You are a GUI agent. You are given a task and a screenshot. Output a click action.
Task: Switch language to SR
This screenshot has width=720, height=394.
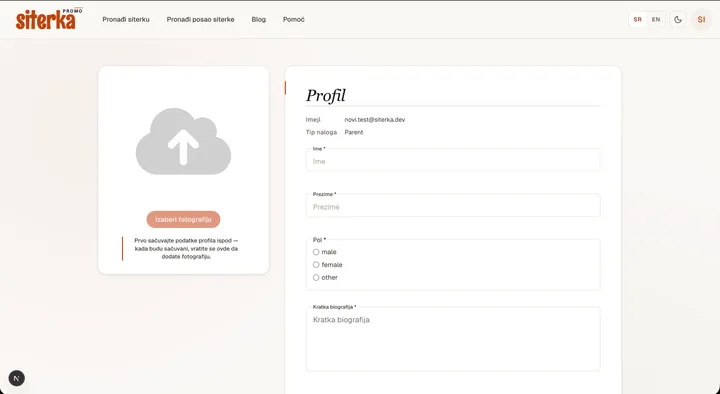pyautogui.click(x=637, y=19)
